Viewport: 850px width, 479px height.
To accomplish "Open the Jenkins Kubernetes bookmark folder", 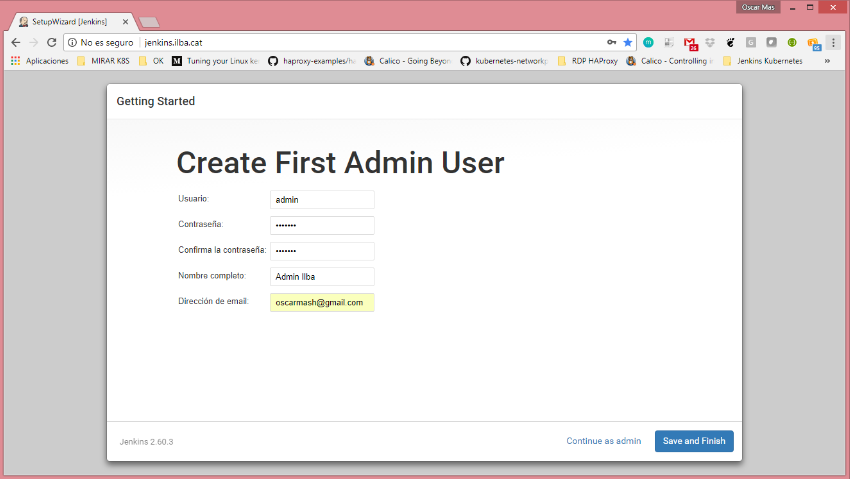I will click(x=763, y=61).
